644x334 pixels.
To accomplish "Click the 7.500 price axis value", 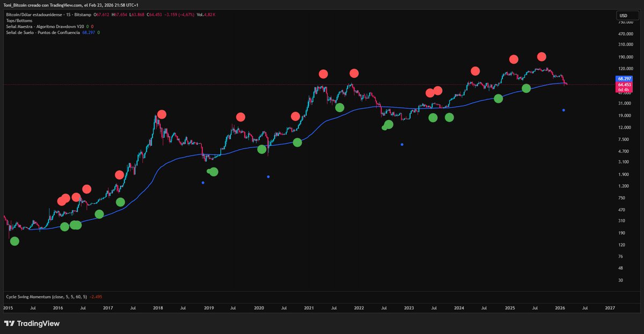I will pyautogui.click(x=623, y=139).
